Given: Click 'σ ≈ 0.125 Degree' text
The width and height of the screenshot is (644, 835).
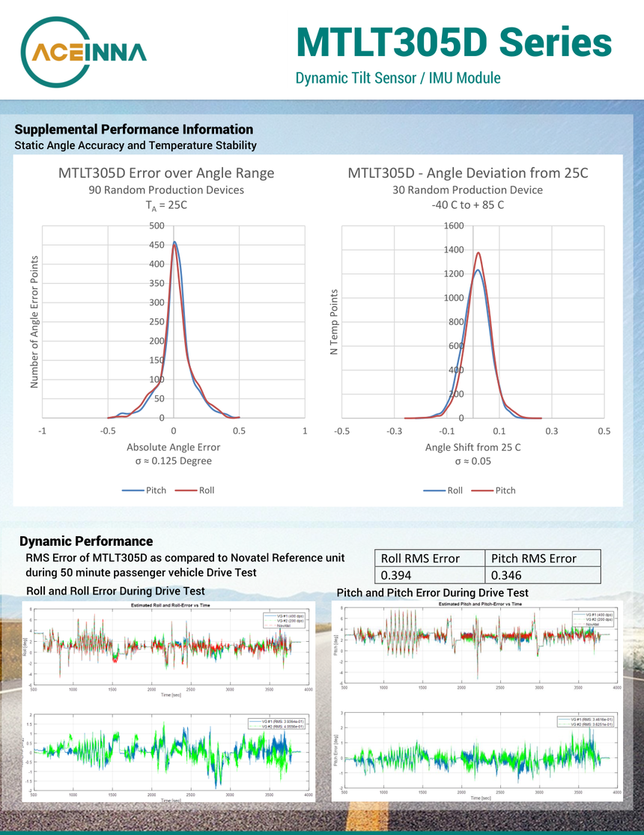Looking at the screenshot, I should point(173,461).
